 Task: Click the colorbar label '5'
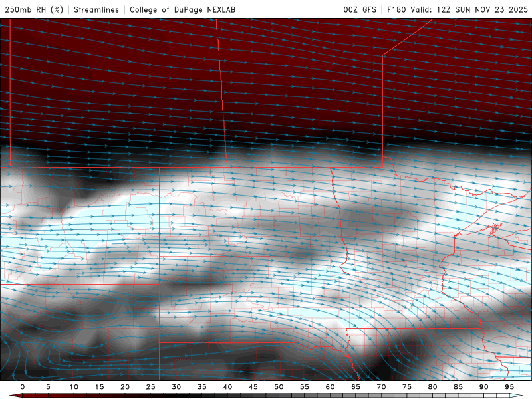[x=48, y=387]
